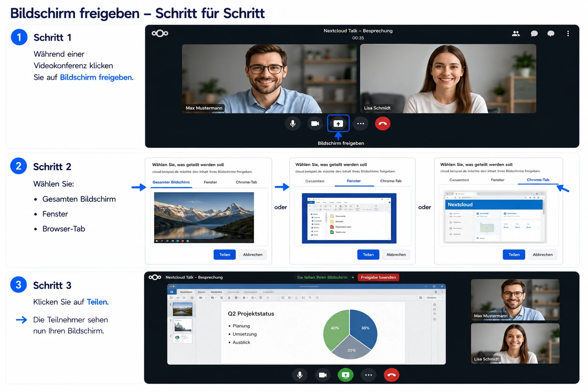Click Teilen in the Gesamter Bildschirm dialog
Screen dimensions: 588x392
225,255
